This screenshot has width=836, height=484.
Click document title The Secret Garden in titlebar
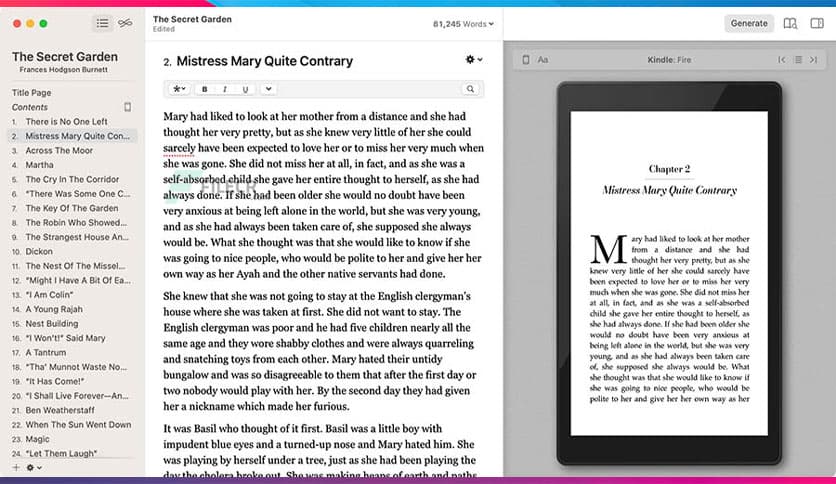[x=192, y=19]
